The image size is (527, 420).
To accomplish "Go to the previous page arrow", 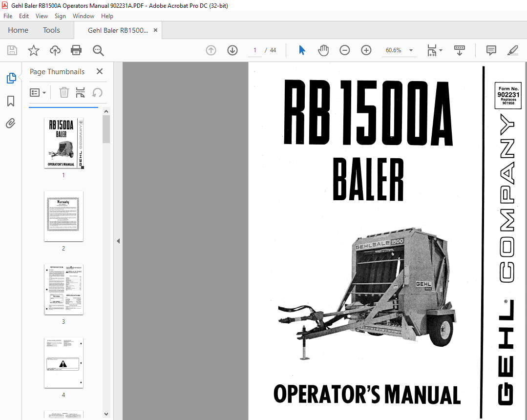I will (211, 50).
